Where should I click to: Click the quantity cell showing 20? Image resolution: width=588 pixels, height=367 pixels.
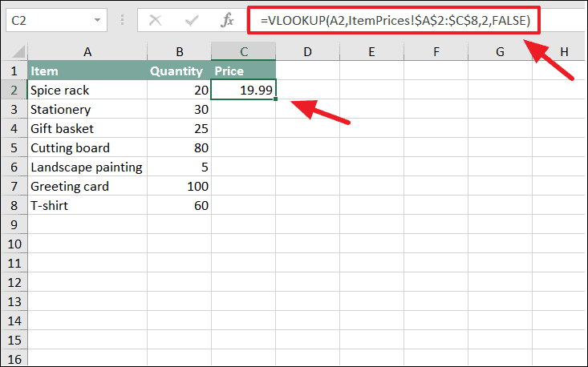[179, 90]
